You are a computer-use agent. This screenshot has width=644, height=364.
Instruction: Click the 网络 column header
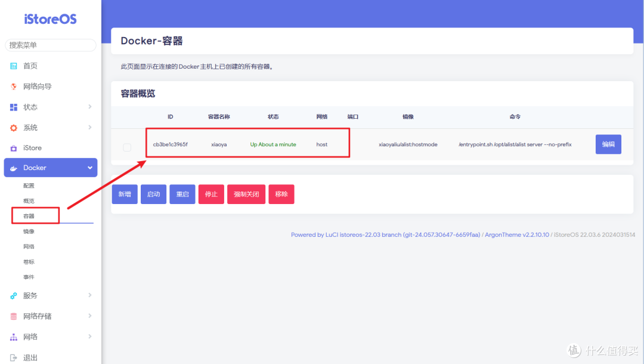tap(322, 117)
